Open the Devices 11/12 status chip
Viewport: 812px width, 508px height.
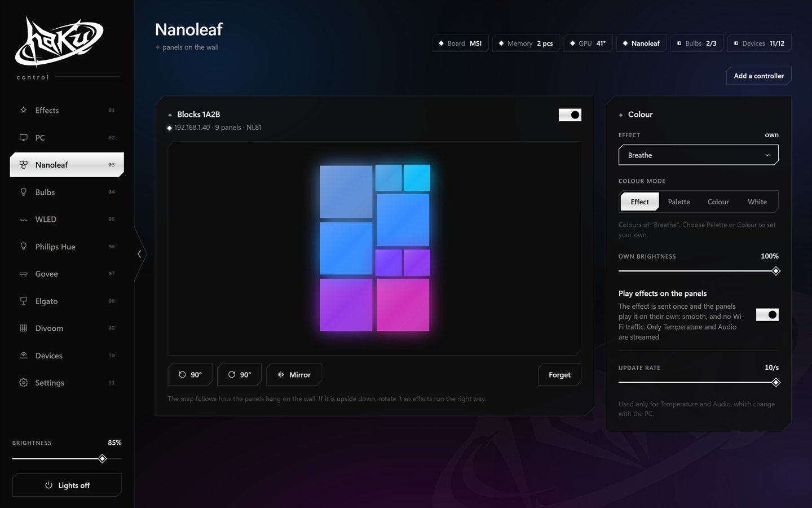759,43
